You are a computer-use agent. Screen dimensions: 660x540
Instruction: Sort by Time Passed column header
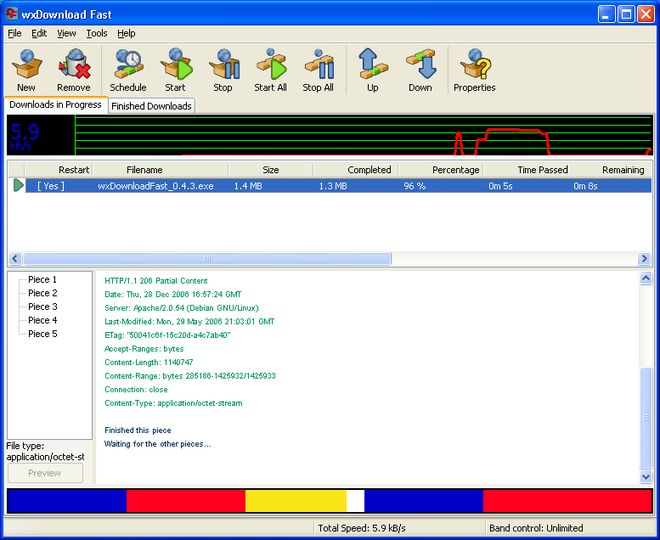tap(525, 170)
